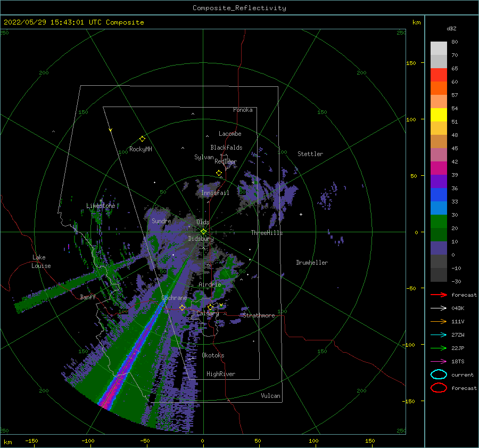The image size is (479, 448).
Task: Click the Cochrane city label
Action: click(174, 298)
